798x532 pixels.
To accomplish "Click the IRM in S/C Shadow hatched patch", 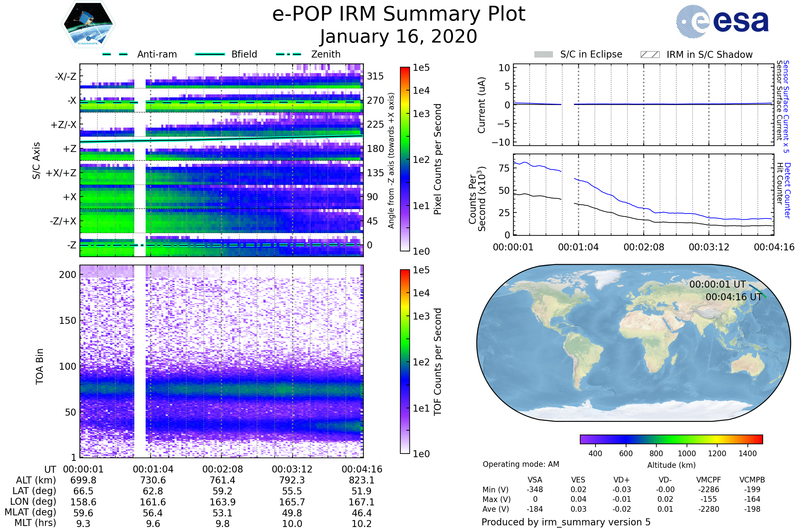I will pyautogui.click(x=650, y=55).
